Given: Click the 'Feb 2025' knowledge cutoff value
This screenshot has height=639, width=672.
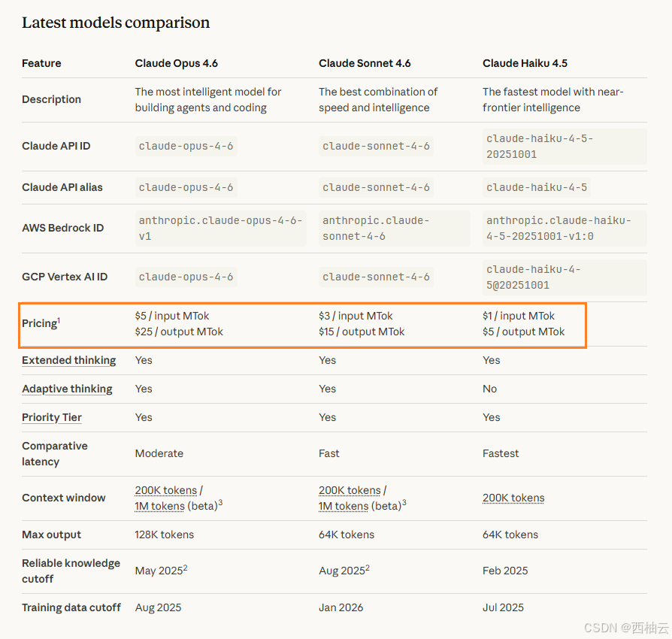Looking at the screenshot, I should tap(505, 571).
